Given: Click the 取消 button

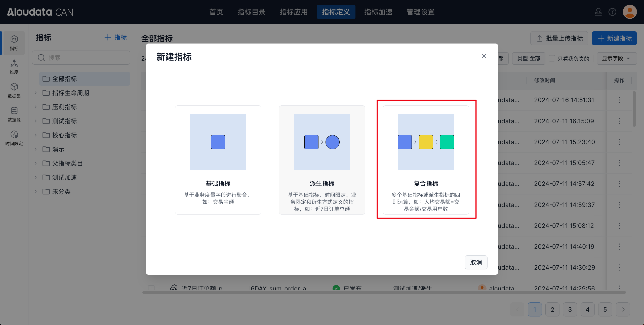Looking at the screenshot, I should (x=476, y=262).
